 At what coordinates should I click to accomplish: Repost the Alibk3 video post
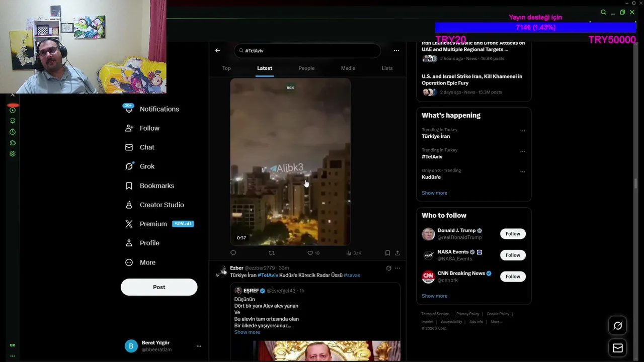tap(272, 253)
